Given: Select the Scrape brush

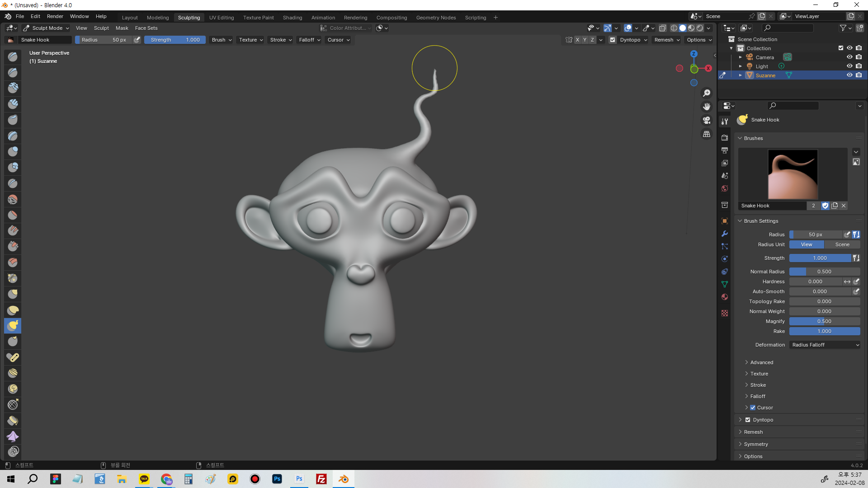Looking at the screenshot, I should [13, 247].
